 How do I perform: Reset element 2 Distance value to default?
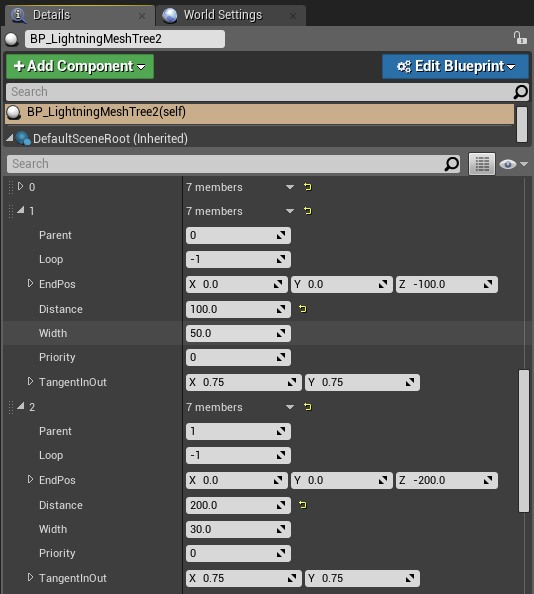coord(303,505)
